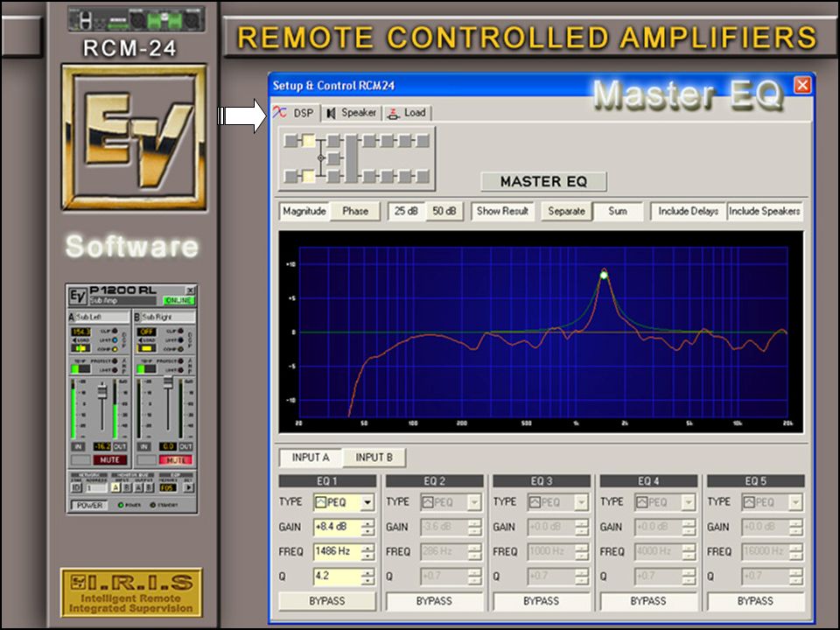Unmute channel B Sub Right

pos(176,459)
